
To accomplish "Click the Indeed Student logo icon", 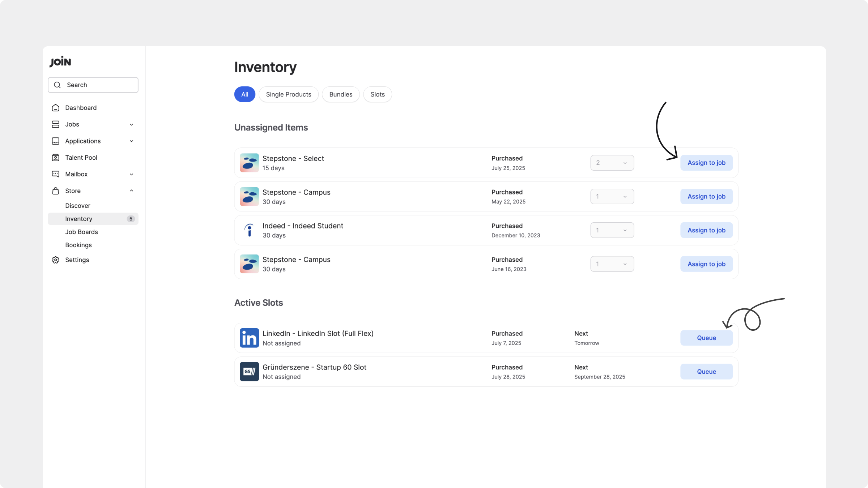I will 249,230.
